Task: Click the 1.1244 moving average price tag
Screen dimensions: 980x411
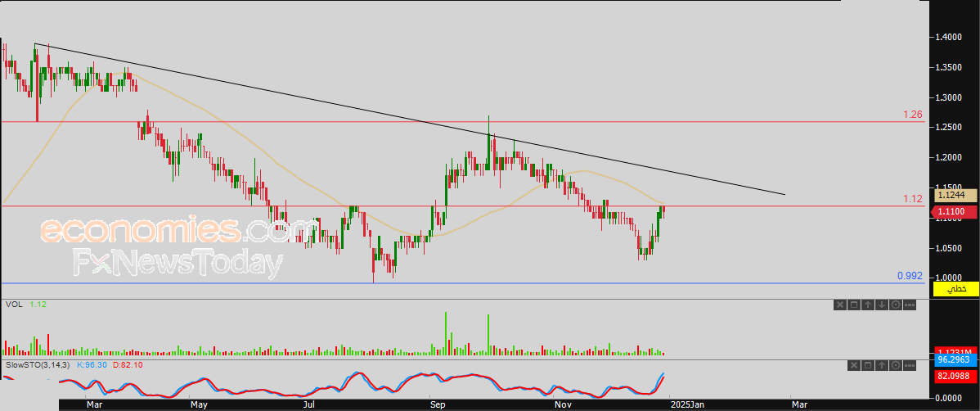Action: click(955, 196)
